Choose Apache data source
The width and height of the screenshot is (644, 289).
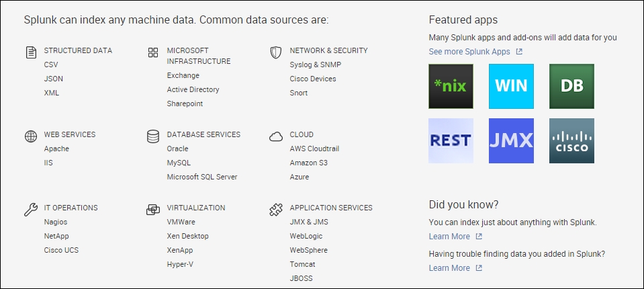coord(56,149)
